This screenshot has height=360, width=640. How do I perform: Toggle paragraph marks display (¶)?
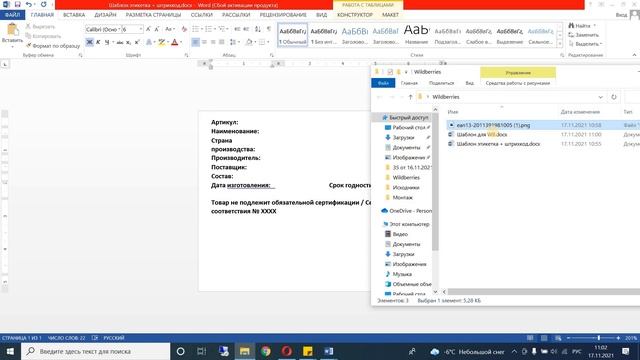[269, 29]
